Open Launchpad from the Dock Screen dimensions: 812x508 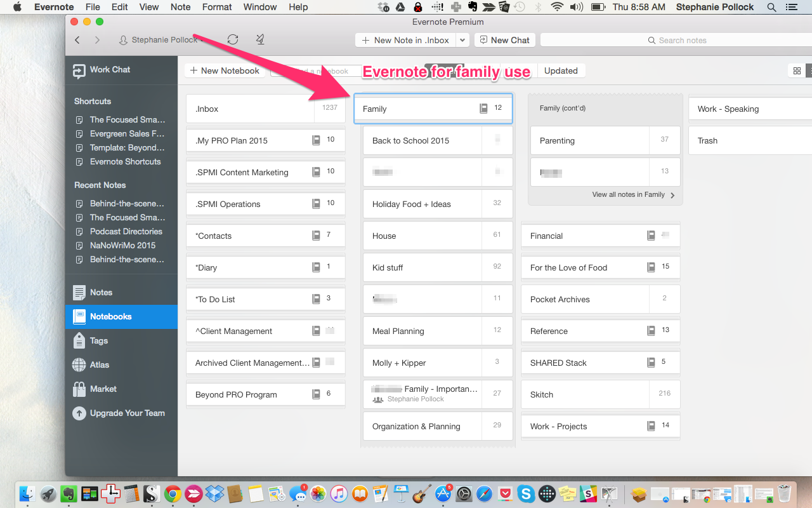point(48,493)
